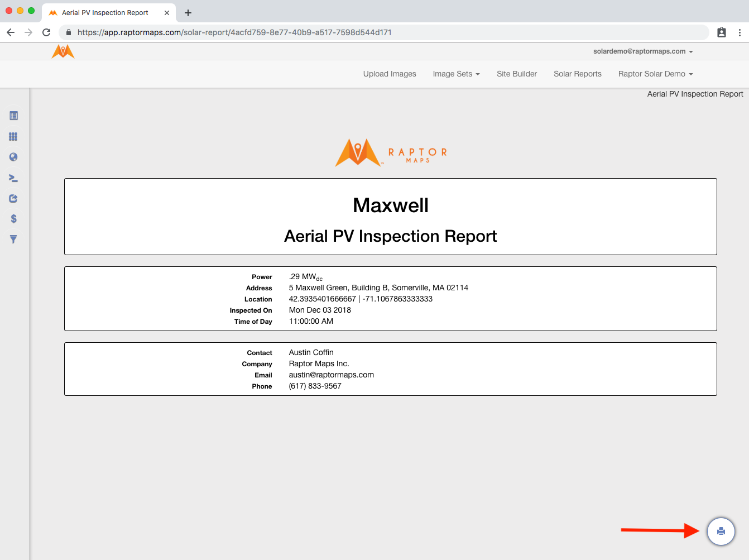This screenshot has height=560, width=749.
Task: Click the (617) 833-9567 phone number
Action: point(315,386)
